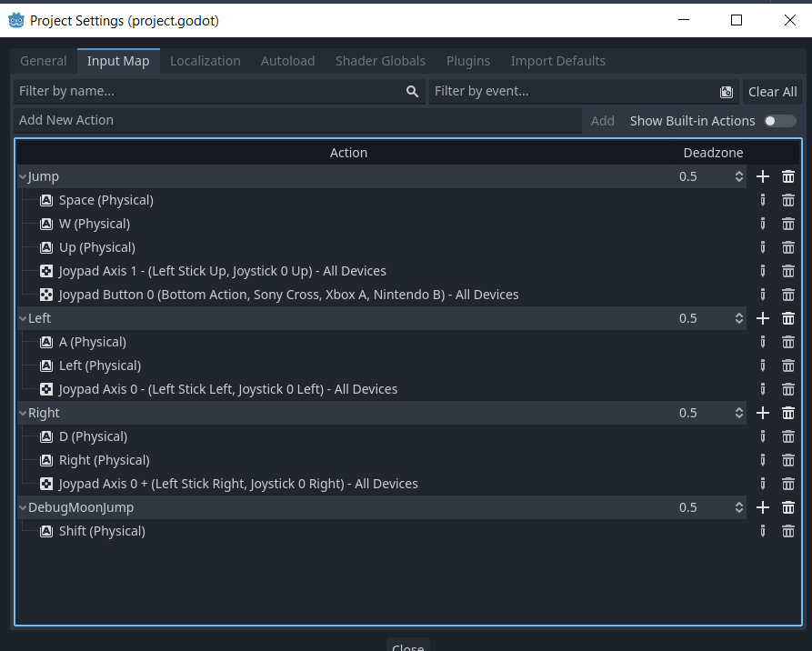
Task: Edit the A (Physical) event
Action: (x=762, y=342)
